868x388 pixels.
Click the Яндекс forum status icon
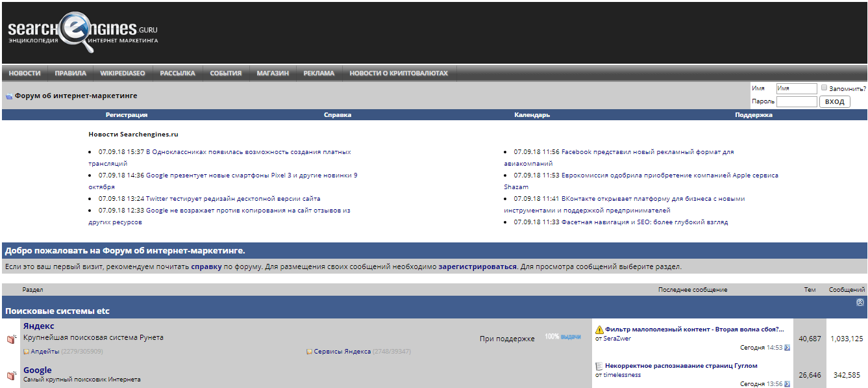[x=11, y=339]
